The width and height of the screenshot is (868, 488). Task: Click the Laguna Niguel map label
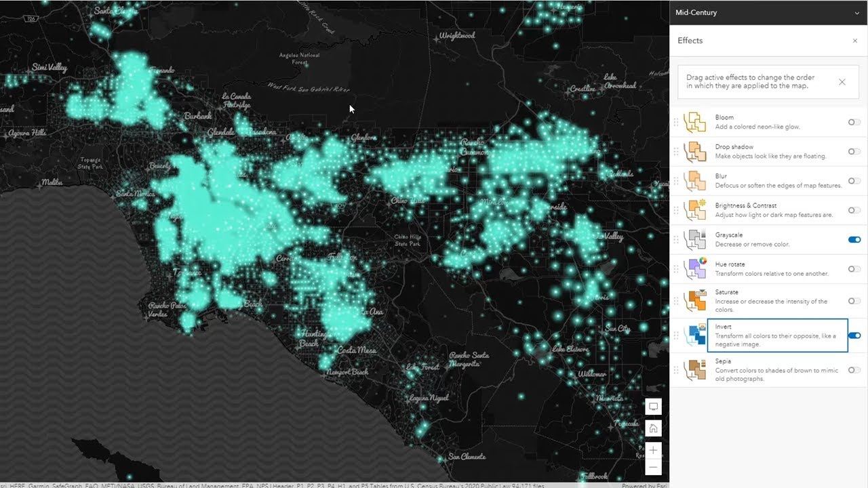click(427, 399)
